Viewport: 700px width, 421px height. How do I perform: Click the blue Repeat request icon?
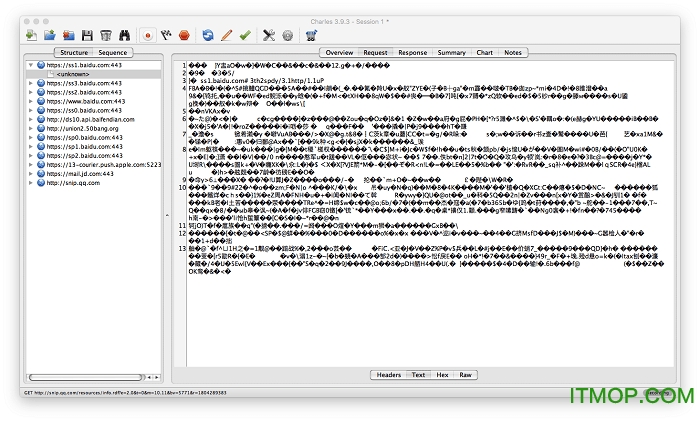(208, 35)
